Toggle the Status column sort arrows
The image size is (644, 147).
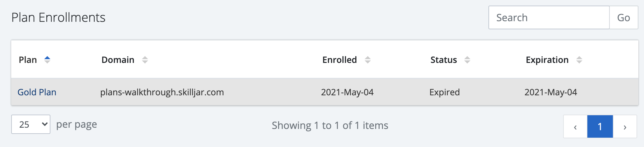467,60
